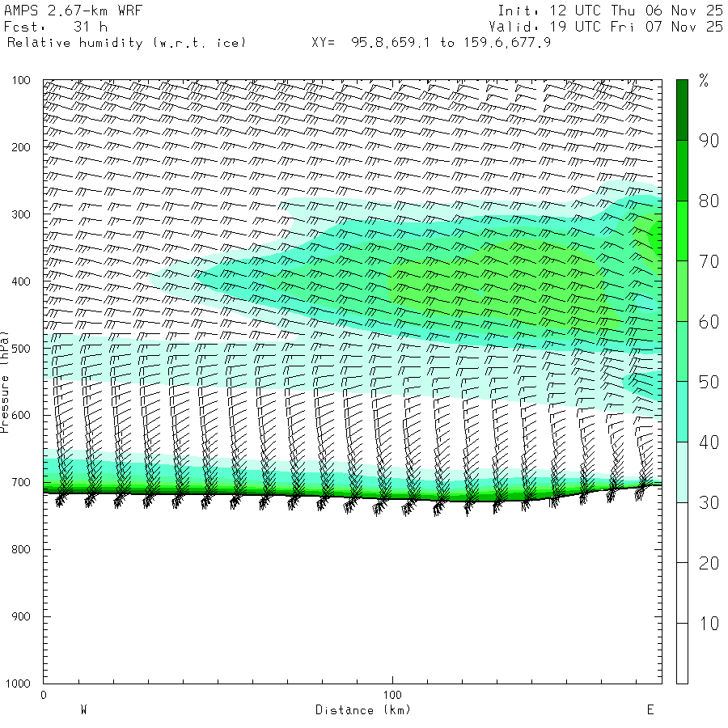
Task: Click the percent symbol above the colorbar
Action: [704, 80]
